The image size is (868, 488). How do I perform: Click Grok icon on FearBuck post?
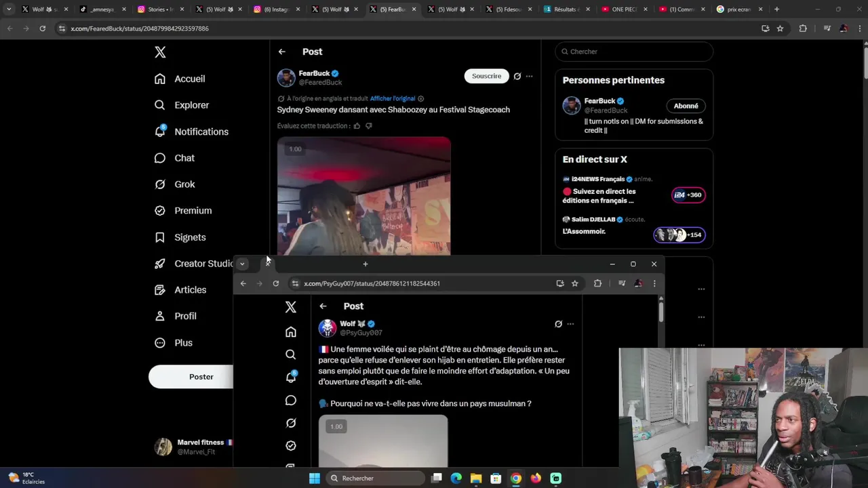[x=517, y=76]
